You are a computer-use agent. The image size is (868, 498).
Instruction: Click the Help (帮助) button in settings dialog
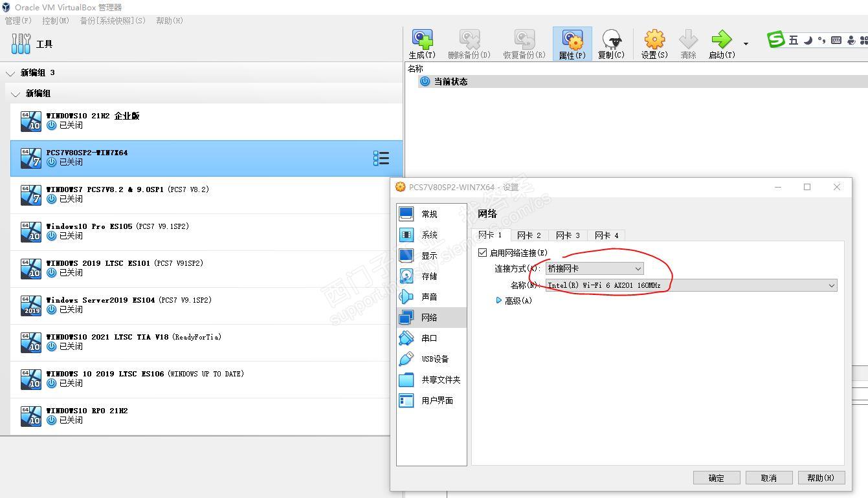tap(821, 478)
